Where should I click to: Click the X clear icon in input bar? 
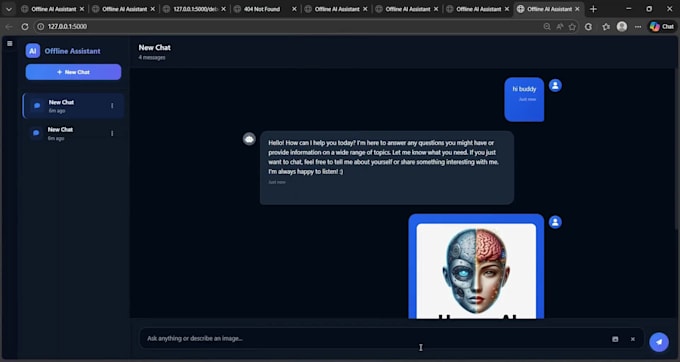tap(633, 339)
